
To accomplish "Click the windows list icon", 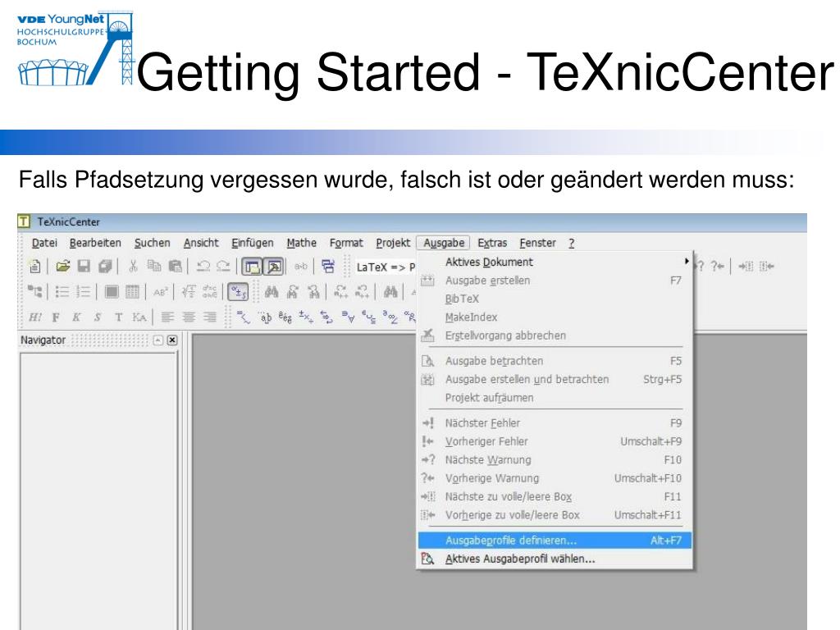I will pyautogui.click(x=328, y=266).
